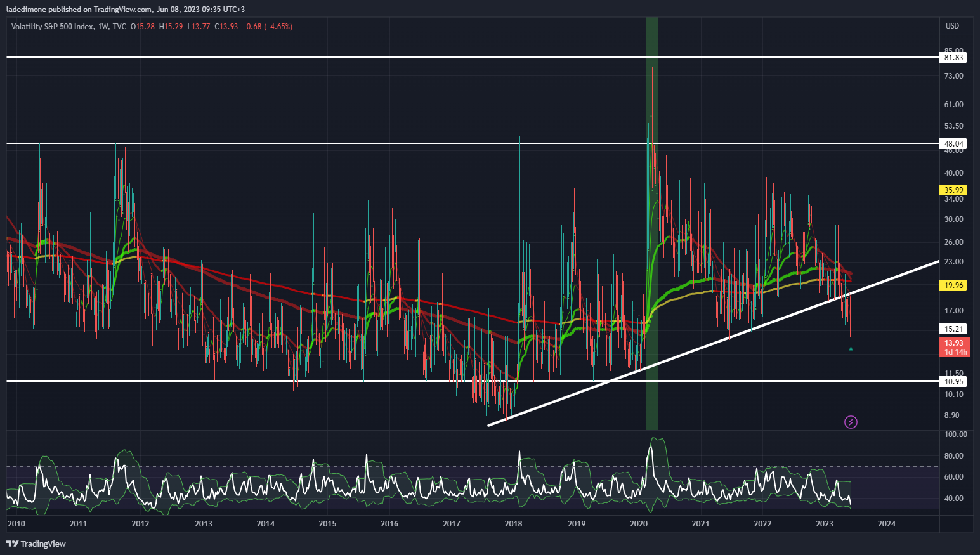Click the 53.50 price axis value

click(x=953, y=126)
